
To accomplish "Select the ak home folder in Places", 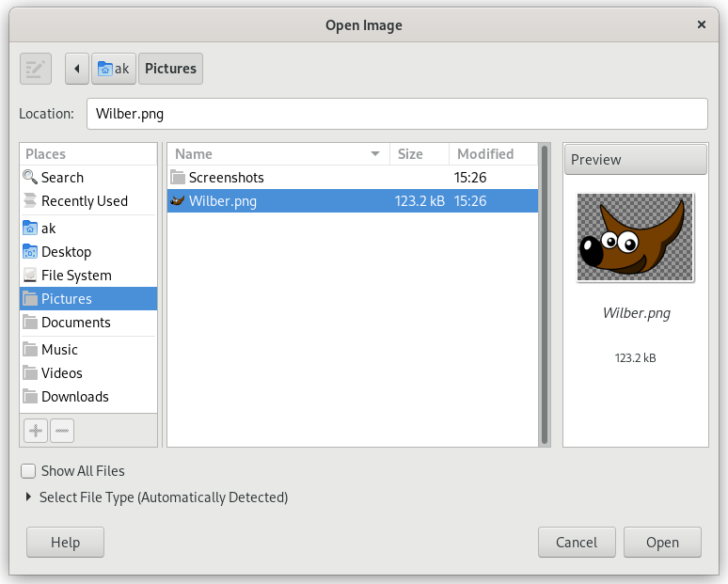I will pos(88,229).
